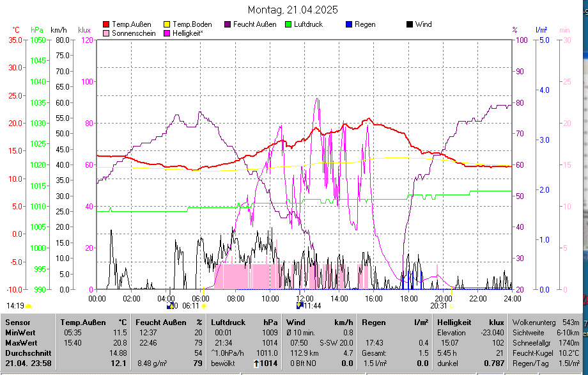The image size is (588, 375).
Task: Click the absolute humidity value 8.48 g/m³
Action: point(152,363)
